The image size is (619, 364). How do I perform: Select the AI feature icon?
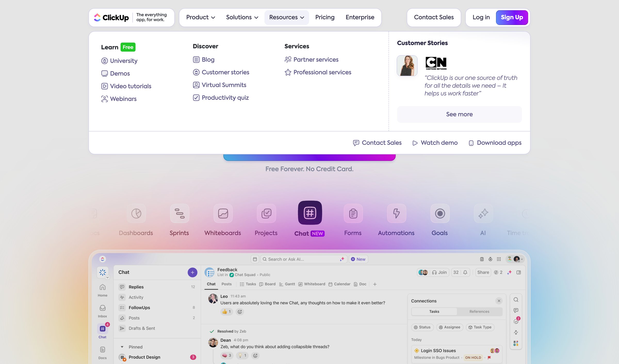pyautogui.click(x=483, y=213)
